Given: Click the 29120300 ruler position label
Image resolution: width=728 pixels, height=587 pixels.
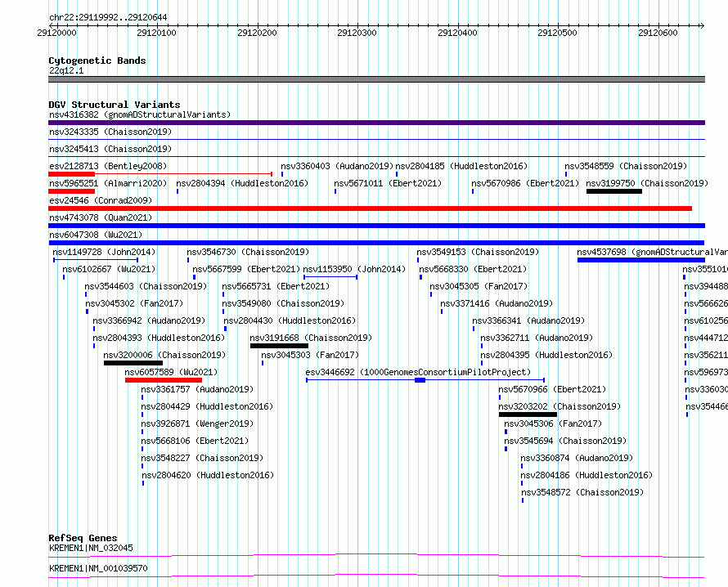Looking at the screenshot, I should point(357,33).
